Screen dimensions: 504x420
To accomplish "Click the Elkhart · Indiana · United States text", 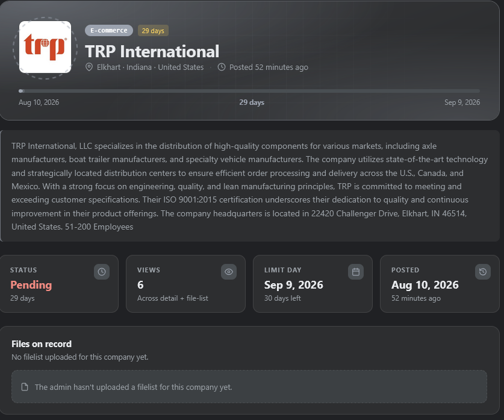I will tap(150, 67).
